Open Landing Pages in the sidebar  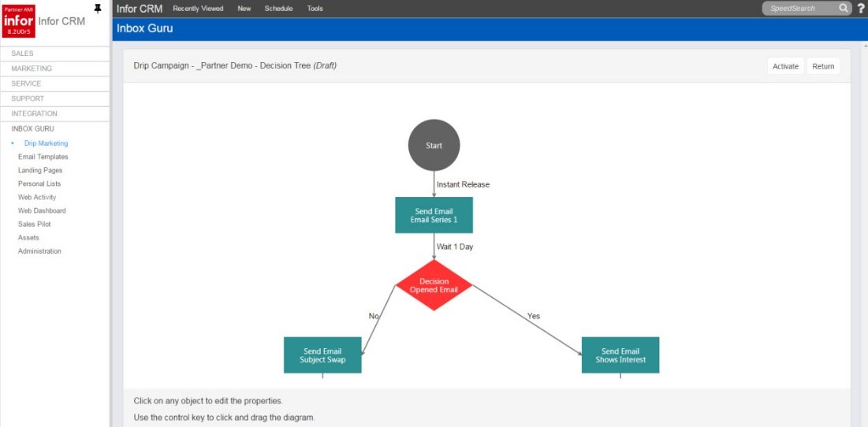40,170
